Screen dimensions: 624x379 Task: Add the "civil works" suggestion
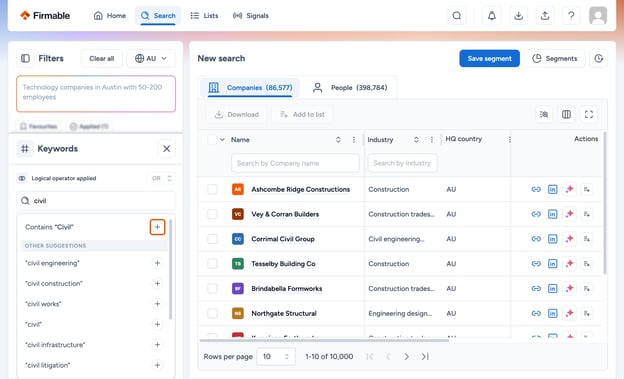click(158, 304)
